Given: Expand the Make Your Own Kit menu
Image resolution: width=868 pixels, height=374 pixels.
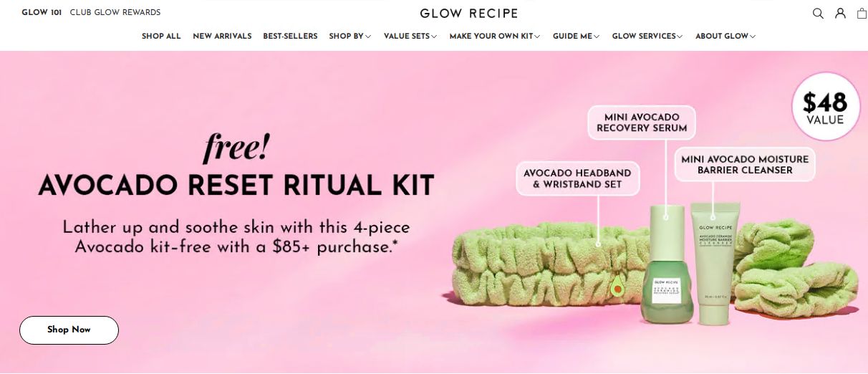Looking at the screenshot, I should point(495,36).
